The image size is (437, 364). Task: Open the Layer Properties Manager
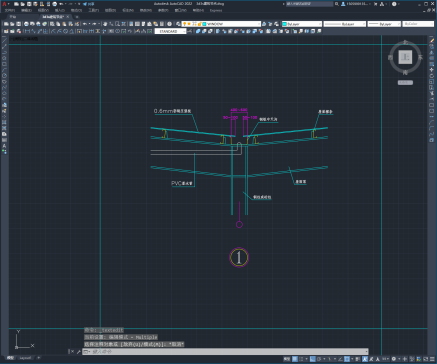[178, 24]
